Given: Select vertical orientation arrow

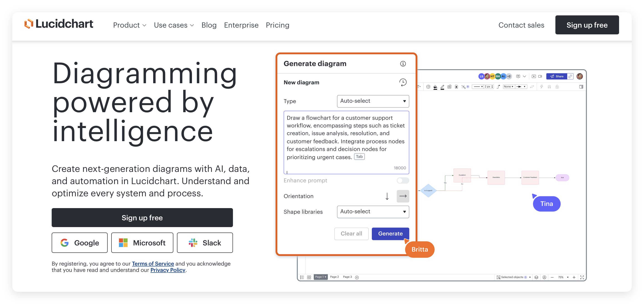Looking at the screenshot, I should click(x=387, y=196).
